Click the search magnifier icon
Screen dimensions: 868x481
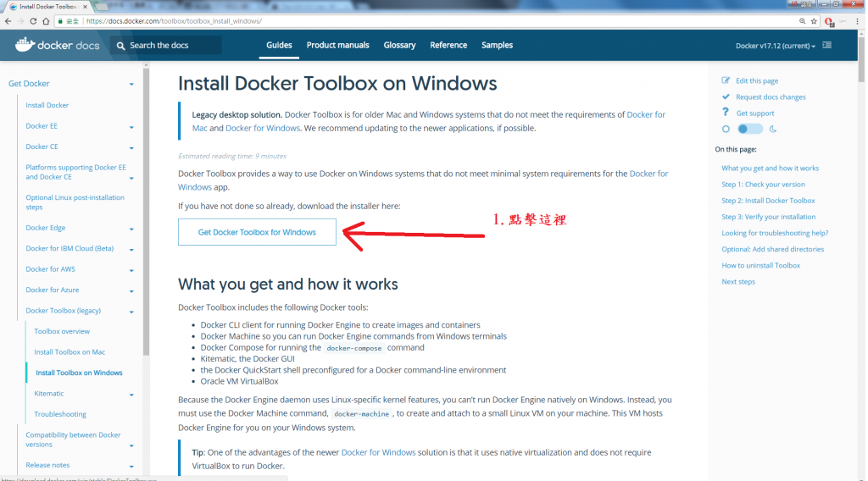pos(120,46)
